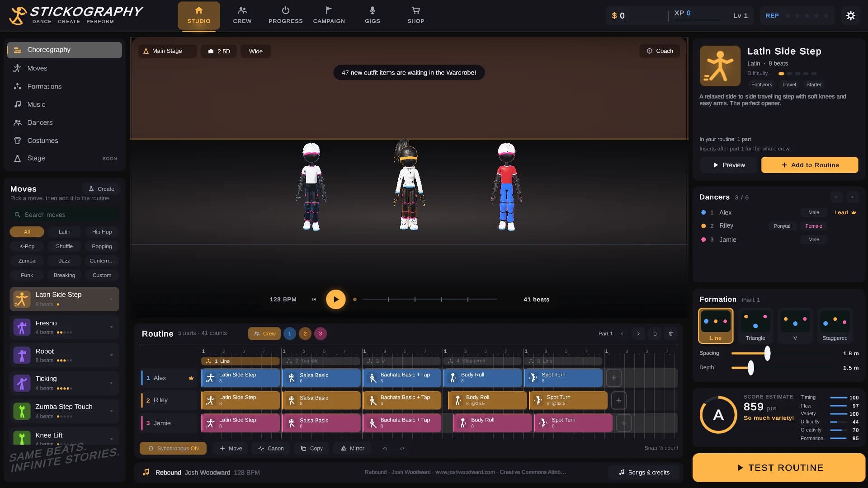The image size is (868, 488).
Task: Select the Triangle formation
Action: click(x=755, y=325)
